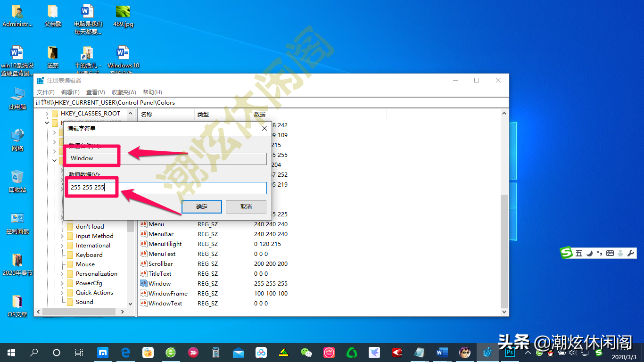The height and width of the screenshot is (362, 644).
Task: Open the OS文章 folder on desktop
Action: 17,306
